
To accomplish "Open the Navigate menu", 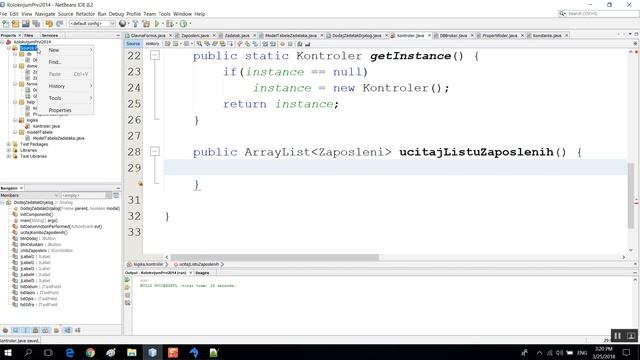I will tap(45, 14).
